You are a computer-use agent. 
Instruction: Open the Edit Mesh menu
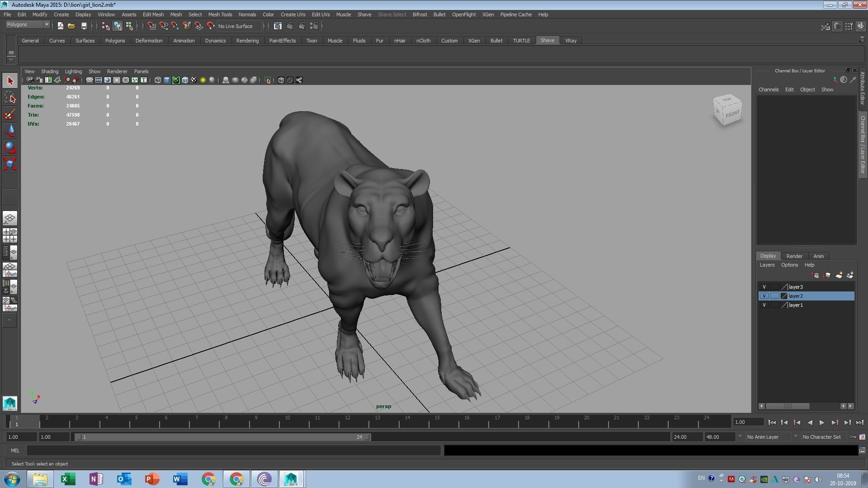tap(153, 14)
